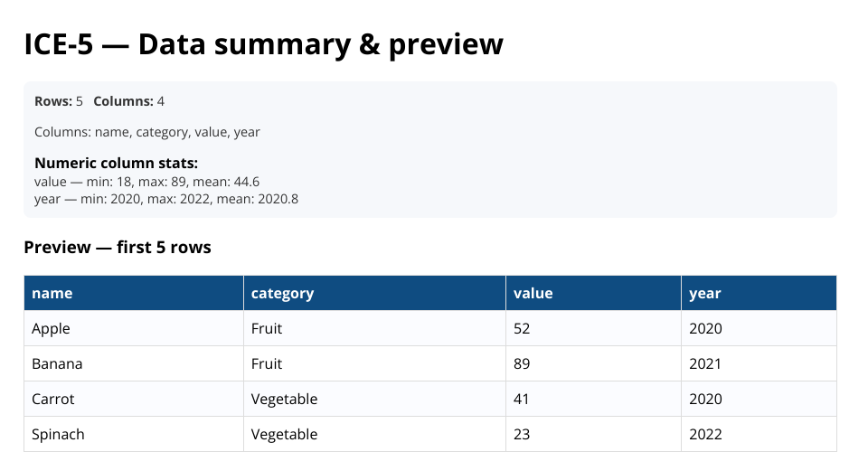
Task: Click the 2021 year cell
Action: click(x=705, y=363)
